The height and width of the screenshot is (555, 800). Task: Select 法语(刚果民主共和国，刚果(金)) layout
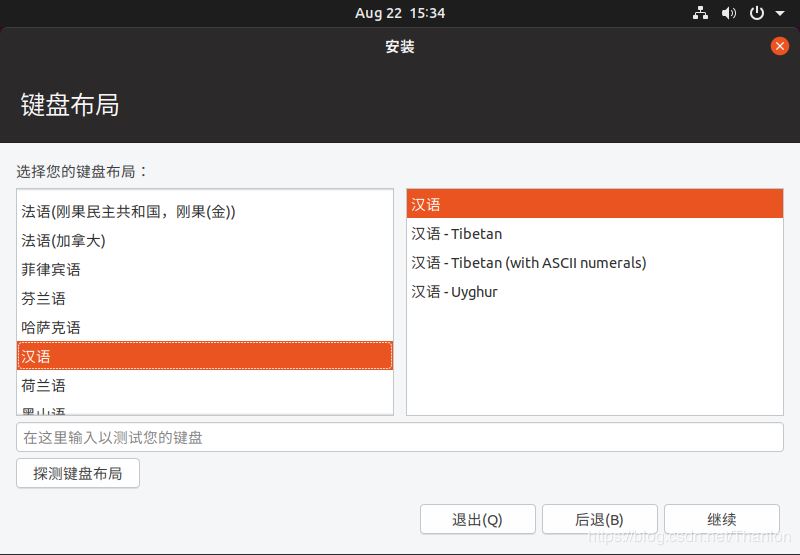128,212
